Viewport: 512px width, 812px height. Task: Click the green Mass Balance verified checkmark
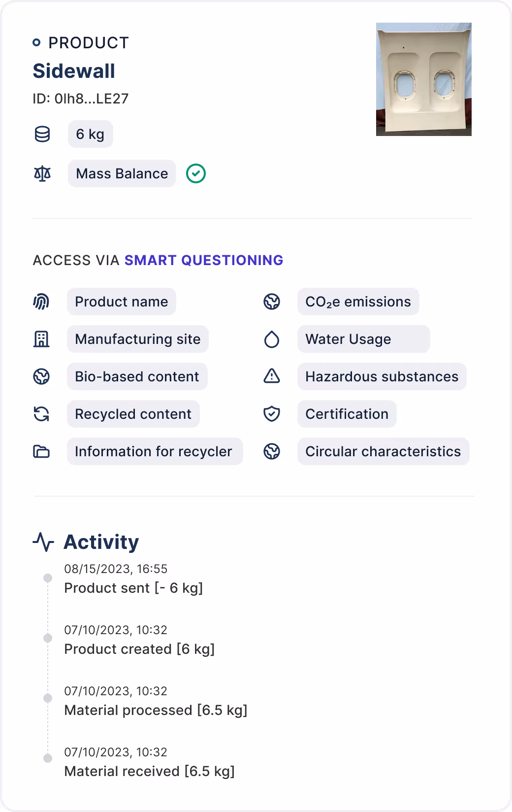pyautogui.click(x=196, y=173)
